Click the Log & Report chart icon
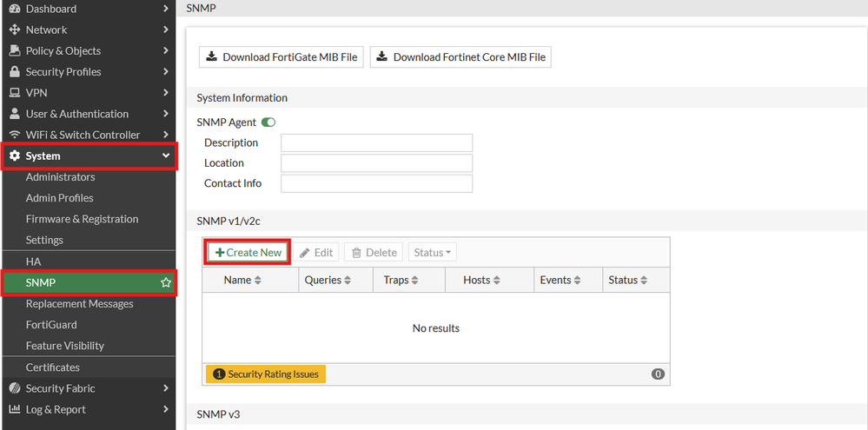 (14, 409)
